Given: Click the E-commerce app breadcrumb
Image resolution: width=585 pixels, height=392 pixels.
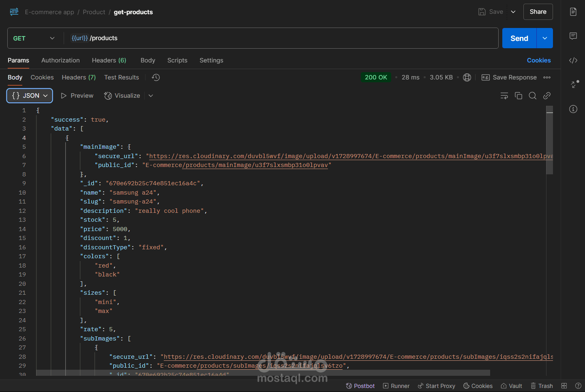Looking at the screenshot, I should point(49,12).
